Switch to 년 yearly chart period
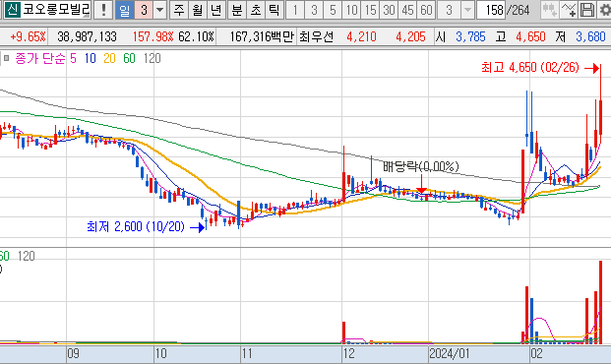 coord(215,10)
